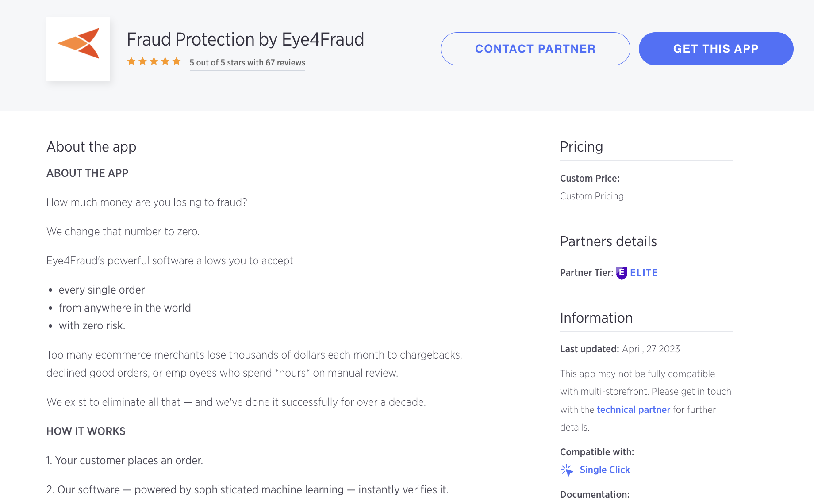Click the Partners details heading

(608, 241)
